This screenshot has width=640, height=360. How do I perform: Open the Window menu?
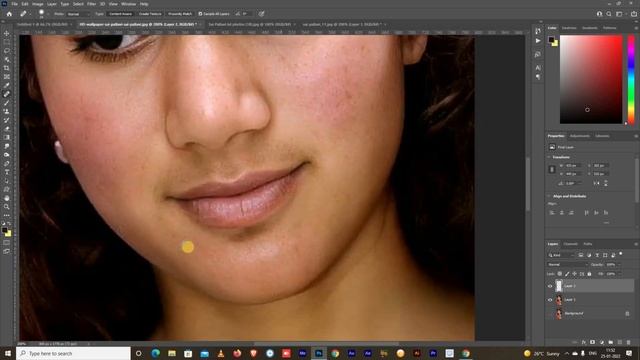(128, 4)
